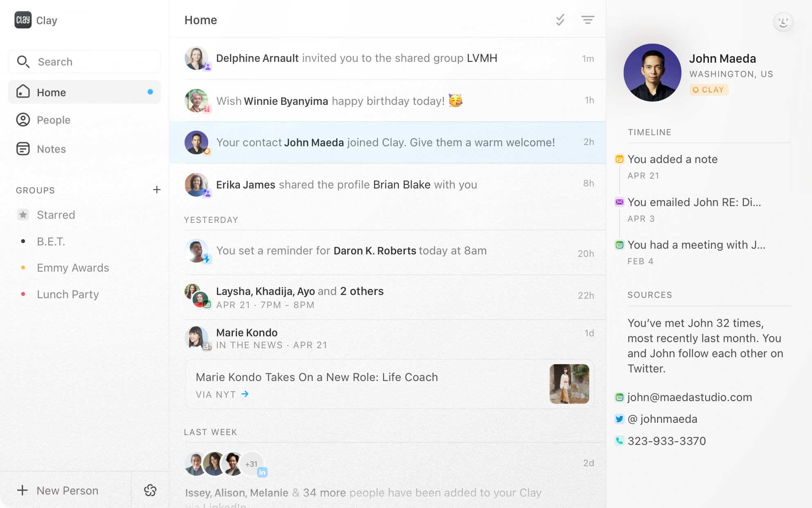Open the Clay flower icon near New Person

point(150,490)
